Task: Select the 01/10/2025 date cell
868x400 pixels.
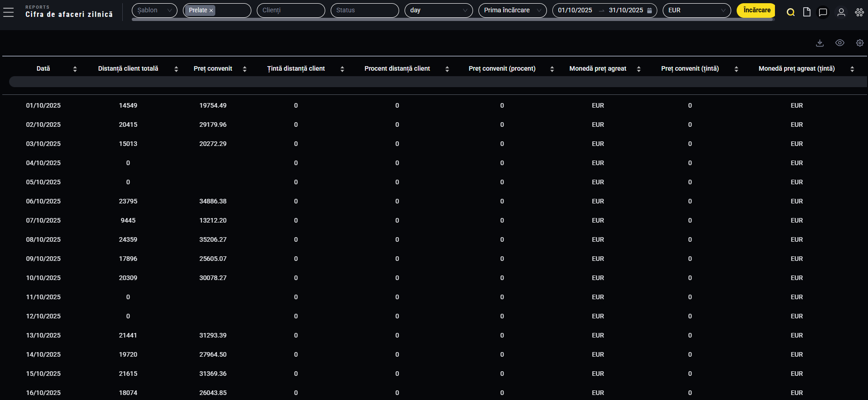Action: click(43, 105)
